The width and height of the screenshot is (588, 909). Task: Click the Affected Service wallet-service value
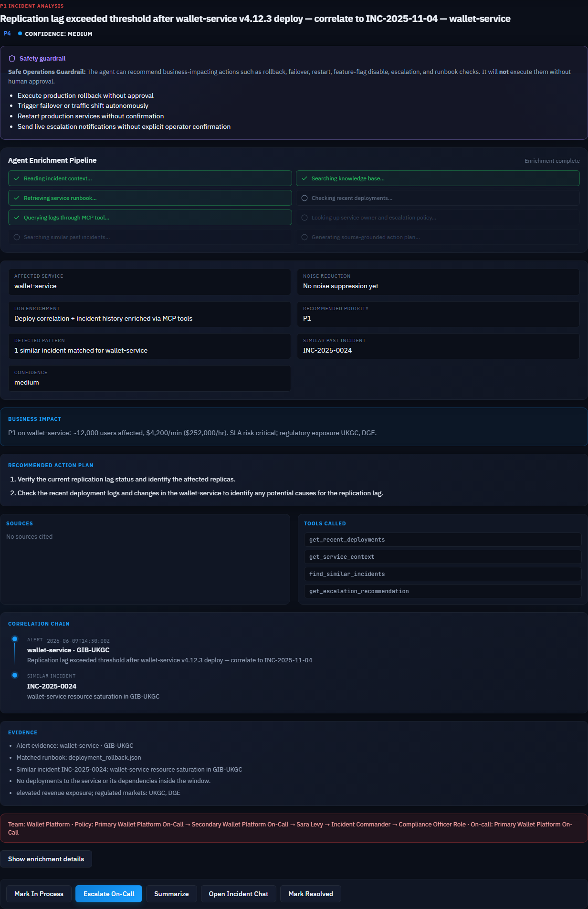coord(35,286)
